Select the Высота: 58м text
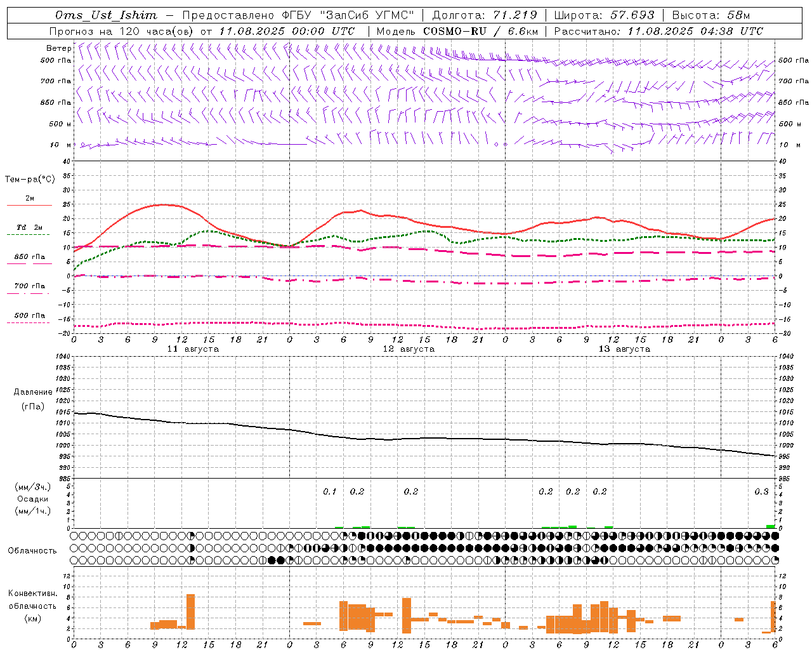The height and width of the screenshot is (650, 812). coord(710,15)
